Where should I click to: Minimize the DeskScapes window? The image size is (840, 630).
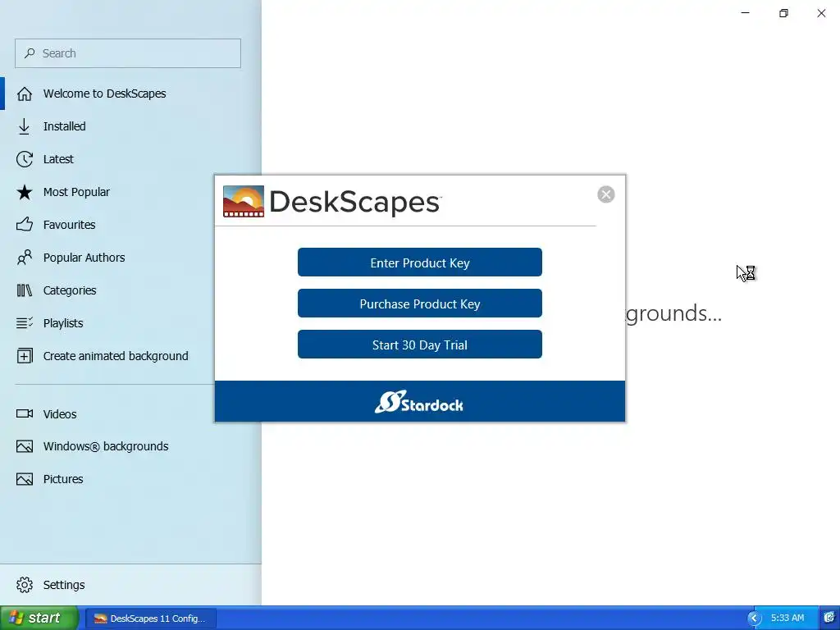745,13
